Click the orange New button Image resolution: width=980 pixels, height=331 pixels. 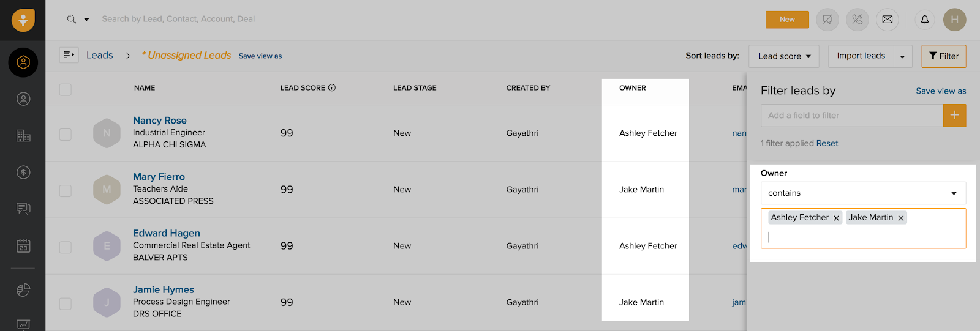click(x=787, y=20)
